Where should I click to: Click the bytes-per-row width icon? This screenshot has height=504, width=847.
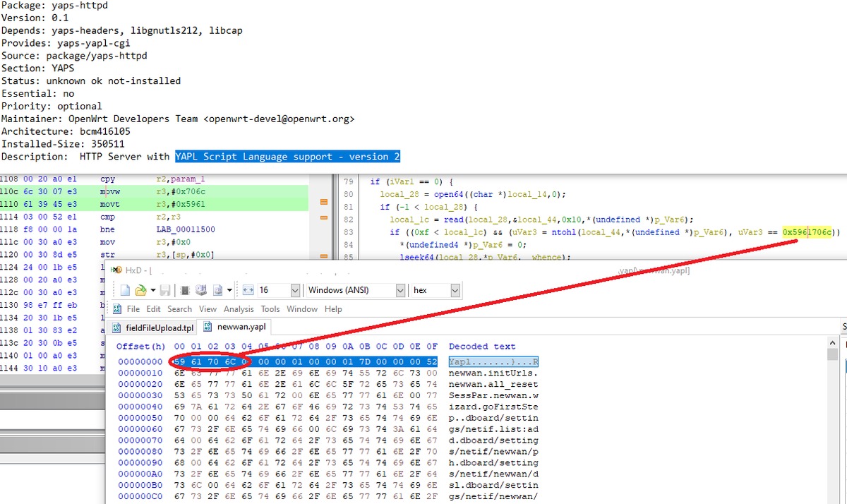click(248, 290)
